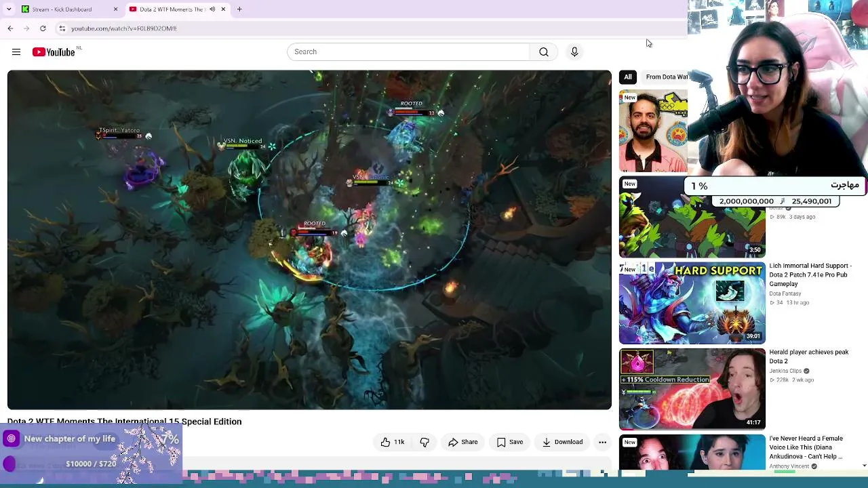The width and height of the screenshot is (868, 488).
Task: Reload the YouTube page
Action: click(x=43, y=28)
